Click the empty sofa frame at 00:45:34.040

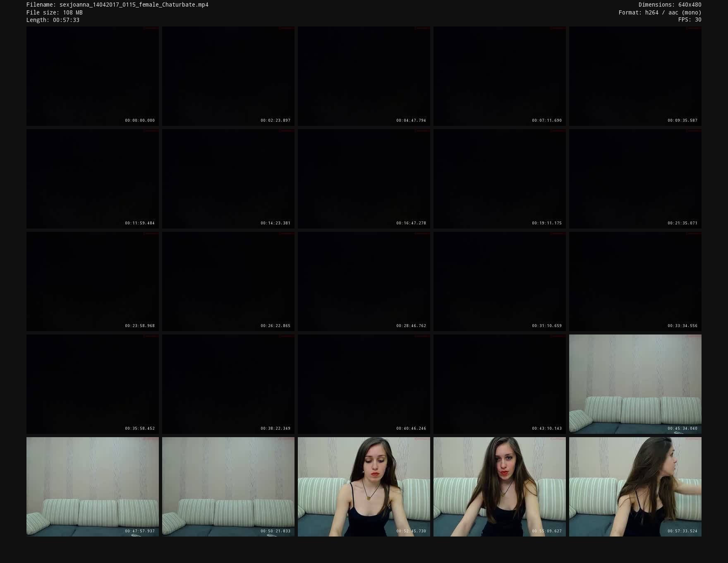[635, 384]
